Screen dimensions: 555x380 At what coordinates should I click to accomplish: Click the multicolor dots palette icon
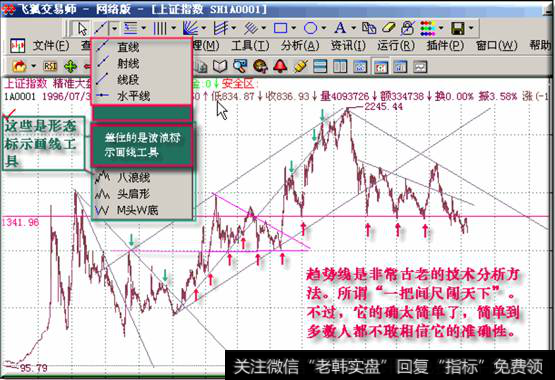428,28
